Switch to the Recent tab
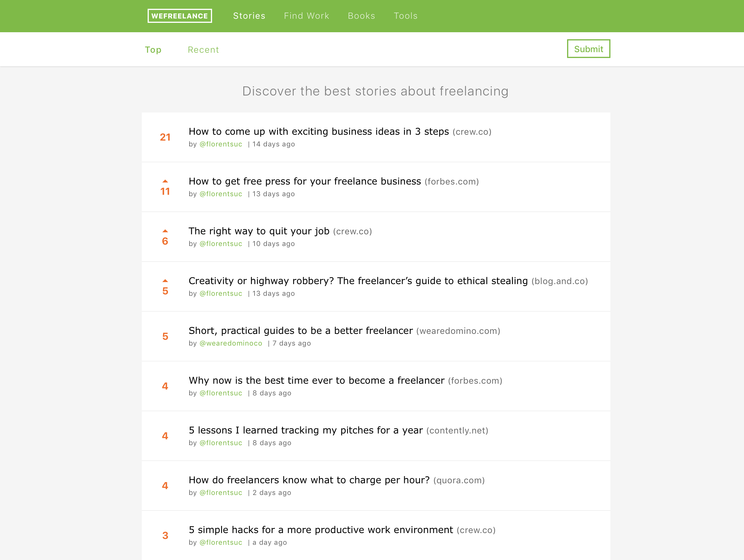This screenshot has width=744, height=560. [x=203, y=50]
